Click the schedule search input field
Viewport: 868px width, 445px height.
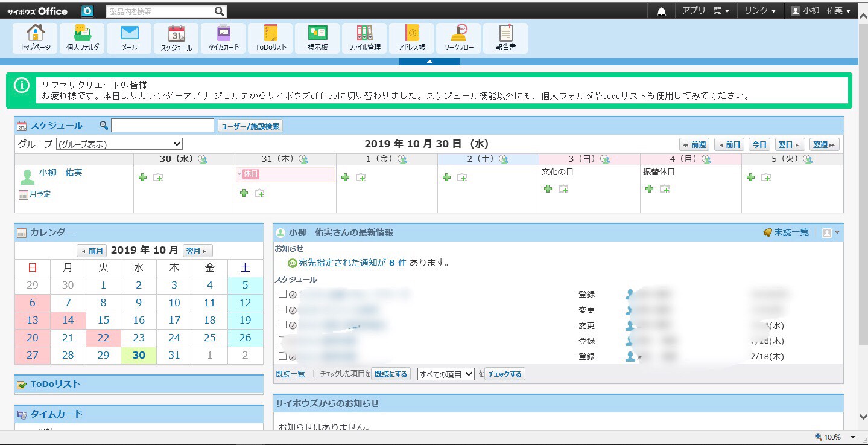[x=162, y=126]
